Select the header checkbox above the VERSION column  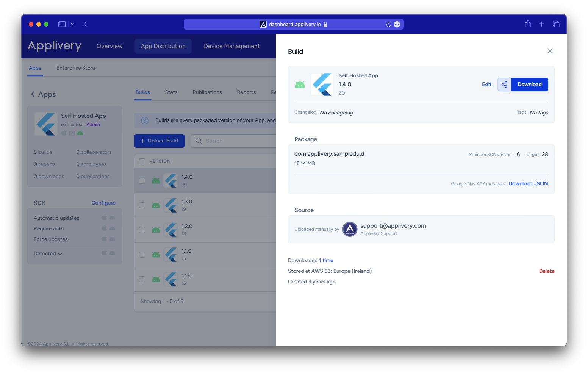pos(142,161)
